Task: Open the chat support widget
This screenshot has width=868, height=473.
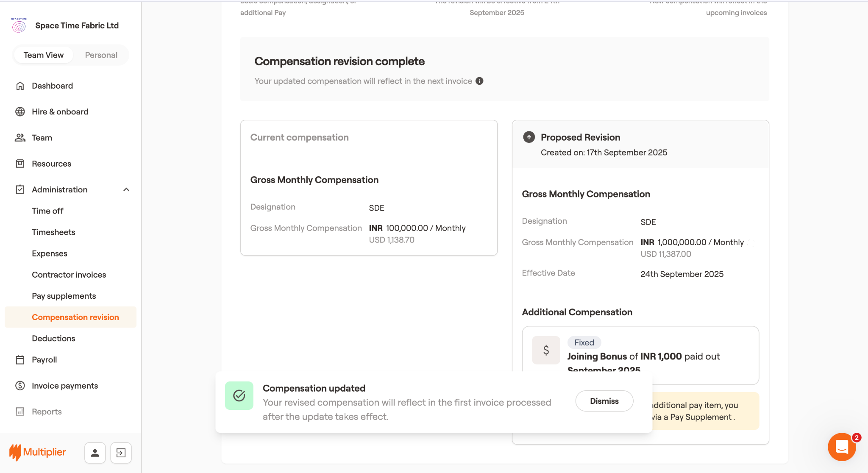Action: coord(842,447)
